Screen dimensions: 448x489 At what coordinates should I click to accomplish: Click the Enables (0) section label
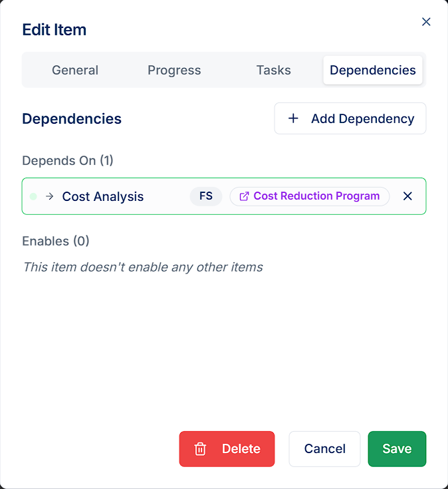coord(56,241)
